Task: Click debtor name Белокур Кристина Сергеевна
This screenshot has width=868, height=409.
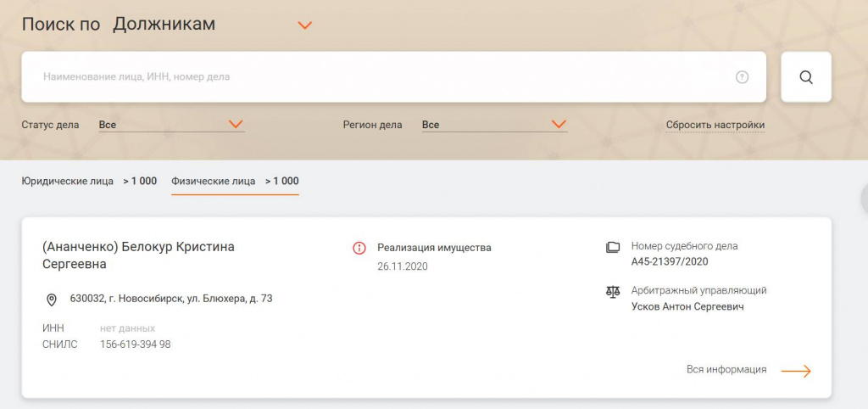Action: (138, 255)
